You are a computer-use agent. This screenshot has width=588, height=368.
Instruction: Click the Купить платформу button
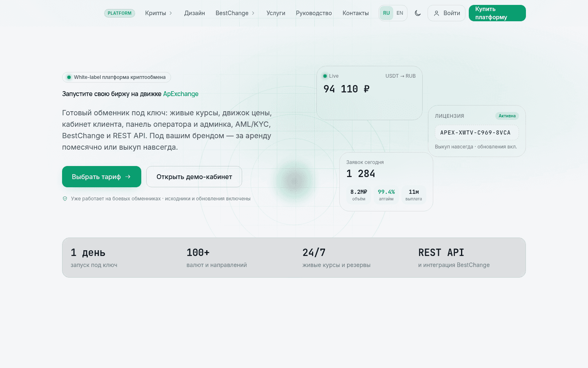497,13
